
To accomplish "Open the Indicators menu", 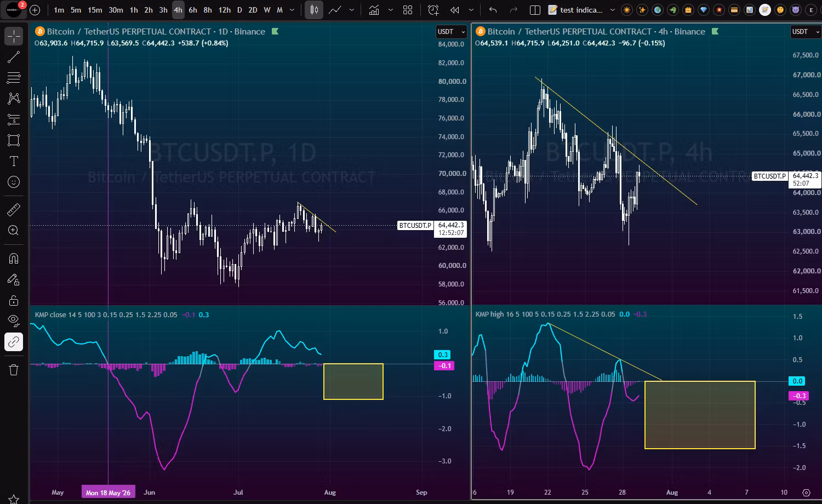I will [x=374, y=10].
